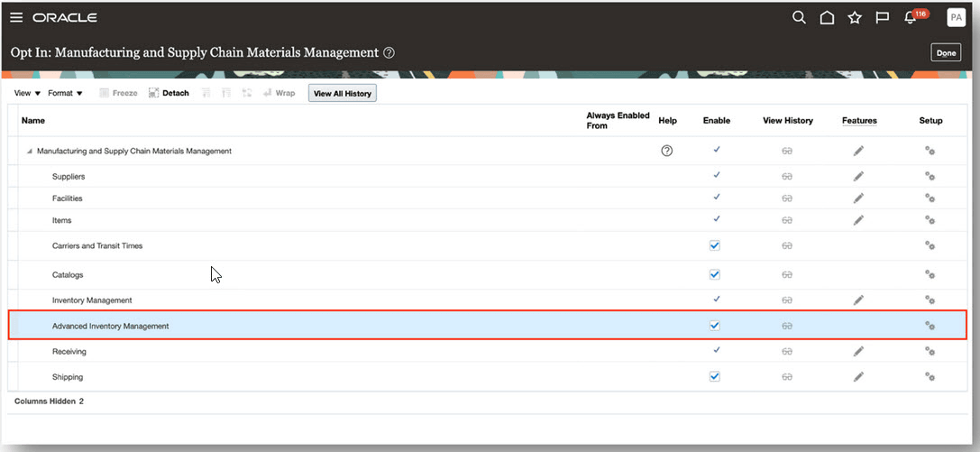The image size is (980, 452).
Task: Click the search magnifier icon
Action: tap(799, 17)
